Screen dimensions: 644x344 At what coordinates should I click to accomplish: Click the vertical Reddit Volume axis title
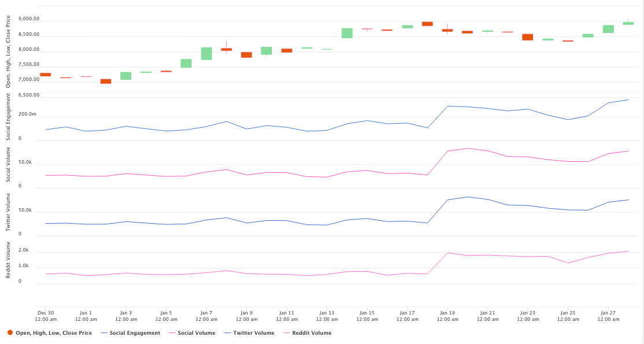tap(8, 260)
